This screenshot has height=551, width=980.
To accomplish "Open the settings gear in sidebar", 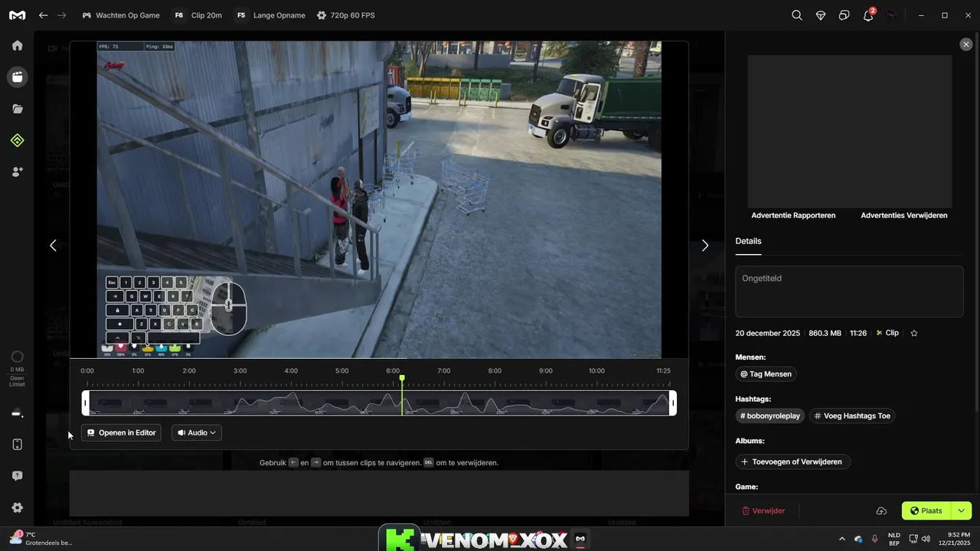I will [x=17, y=507].
